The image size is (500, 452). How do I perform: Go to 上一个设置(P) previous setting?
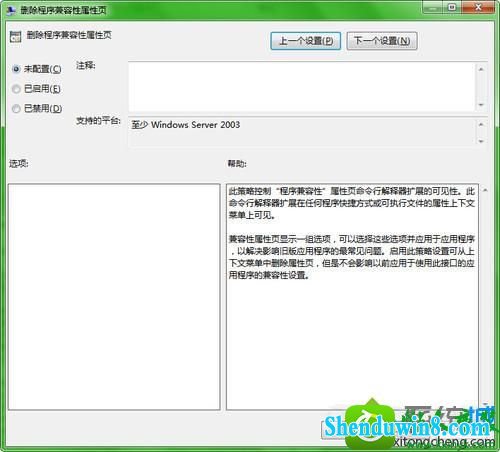coord(306,41)
